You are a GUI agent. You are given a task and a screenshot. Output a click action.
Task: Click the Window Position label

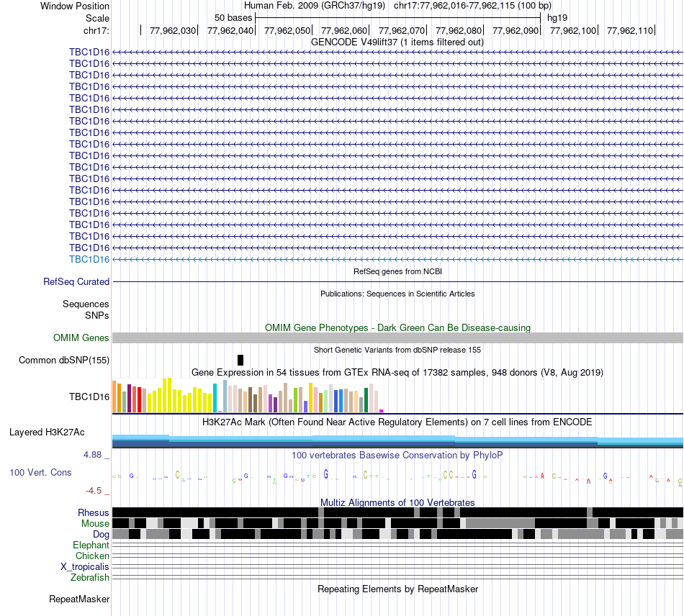click(75, 6)
